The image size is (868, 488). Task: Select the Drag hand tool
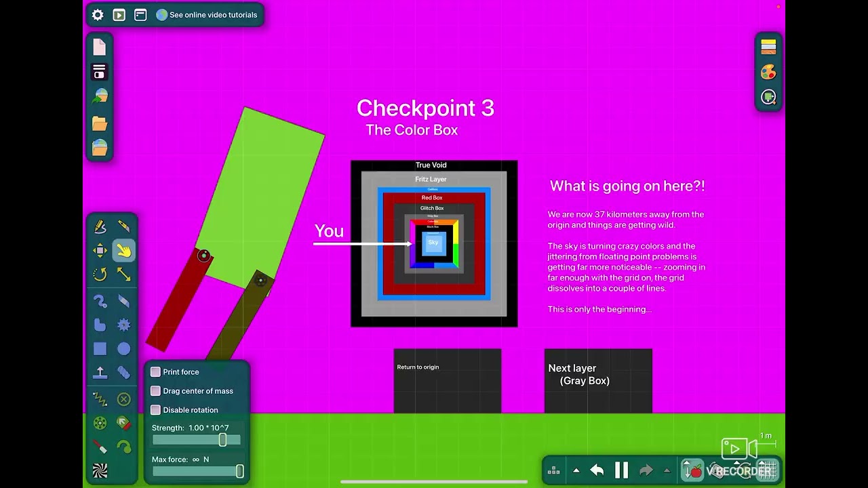pyautogui.click(x=123, y=251)
